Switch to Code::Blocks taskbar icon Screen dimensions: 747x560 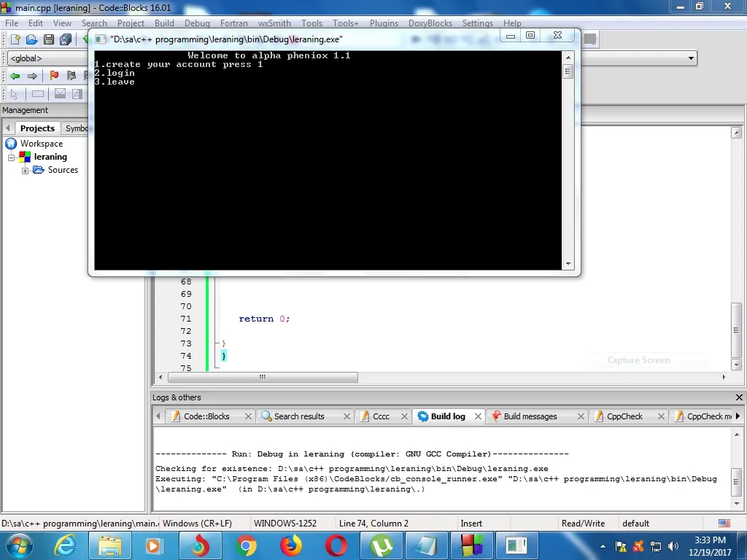[472, 545]
